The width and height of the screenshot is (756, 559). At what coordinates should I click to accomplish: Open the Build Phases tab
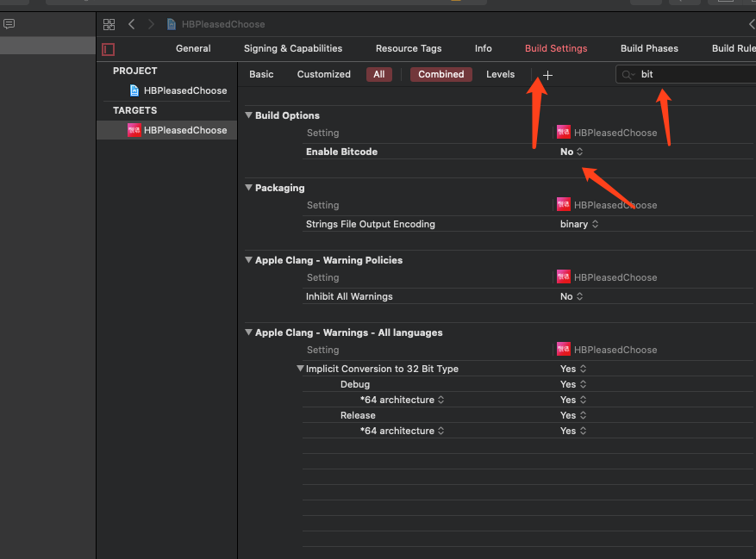coord(649,49)
